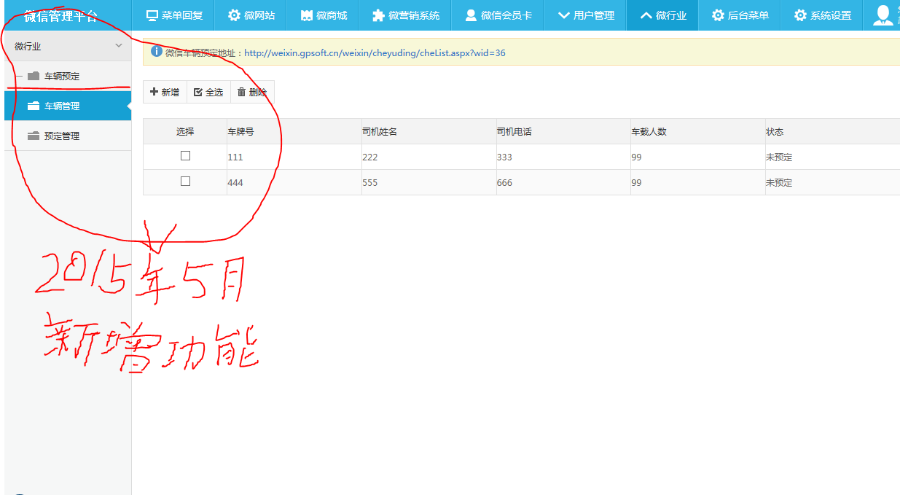This screenshot has height=495, width=900.
Task: Click the info icon in the notice bar
Action: 156,52
